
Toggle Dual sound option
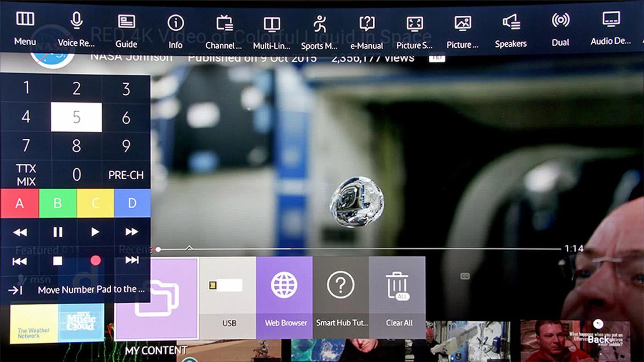click(x=560, y=21)
